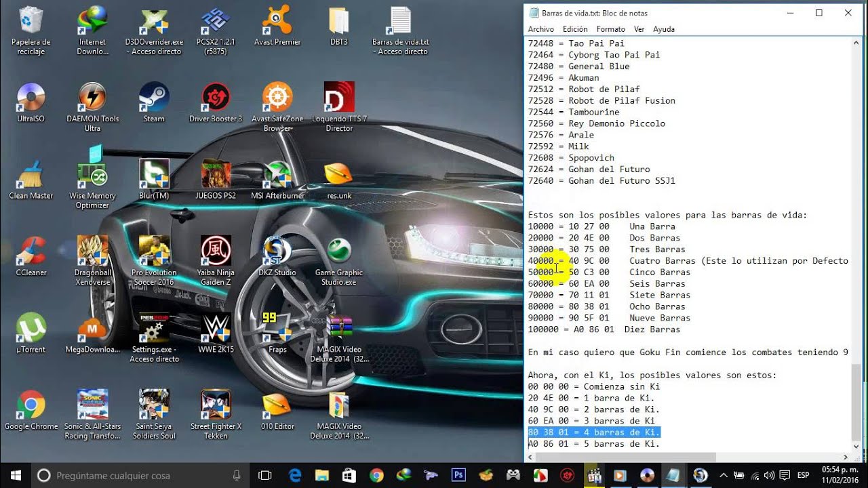Select the JUEGOS PS2 desktop icon
Screen dimensions: 868x488
[216, 180]
